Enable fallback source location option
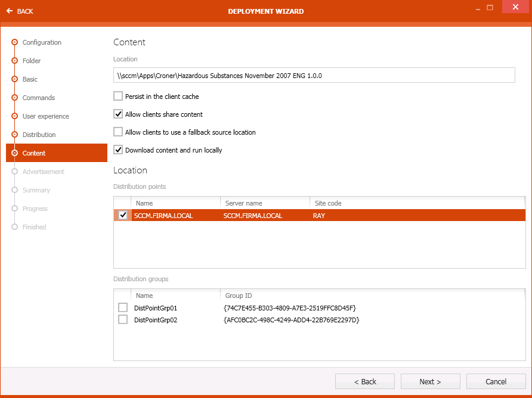Viewport: 532px width, 398px height. coord(118,132)
